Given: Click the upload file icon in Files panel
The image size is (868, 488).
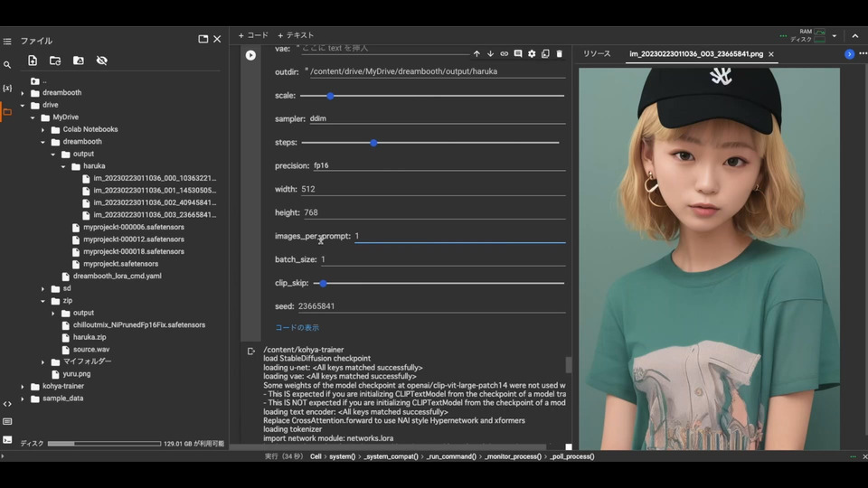Looking at the screenshot, I should pyautogui.click(x=33, y=61).
